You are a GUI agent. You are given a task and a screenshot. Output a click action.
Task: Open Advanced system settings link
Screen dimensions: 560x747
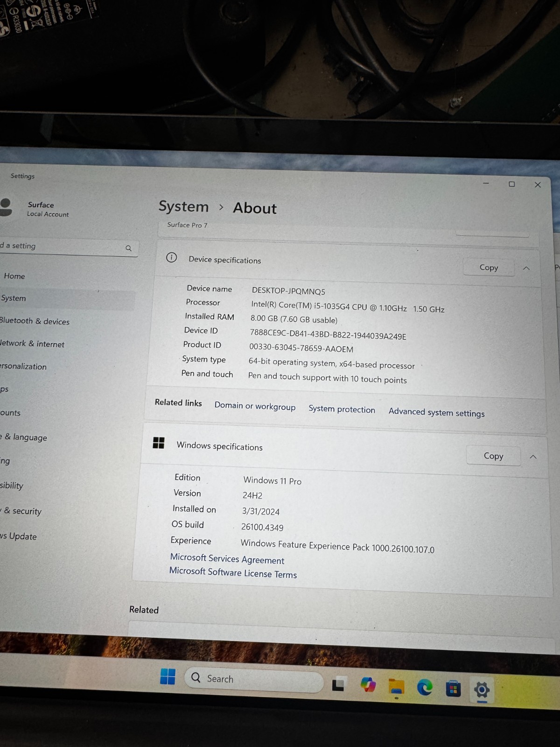[436, 412]
